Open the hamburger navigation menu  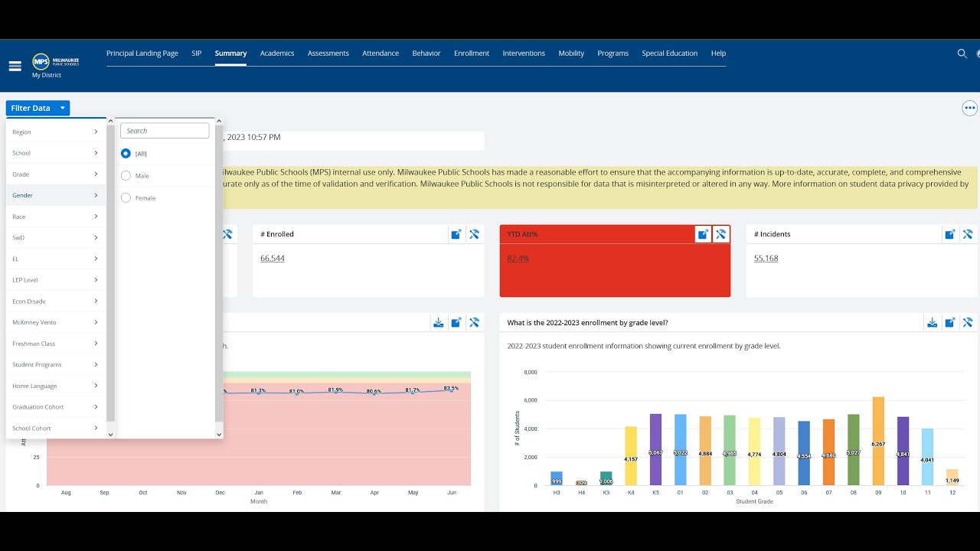15,66
